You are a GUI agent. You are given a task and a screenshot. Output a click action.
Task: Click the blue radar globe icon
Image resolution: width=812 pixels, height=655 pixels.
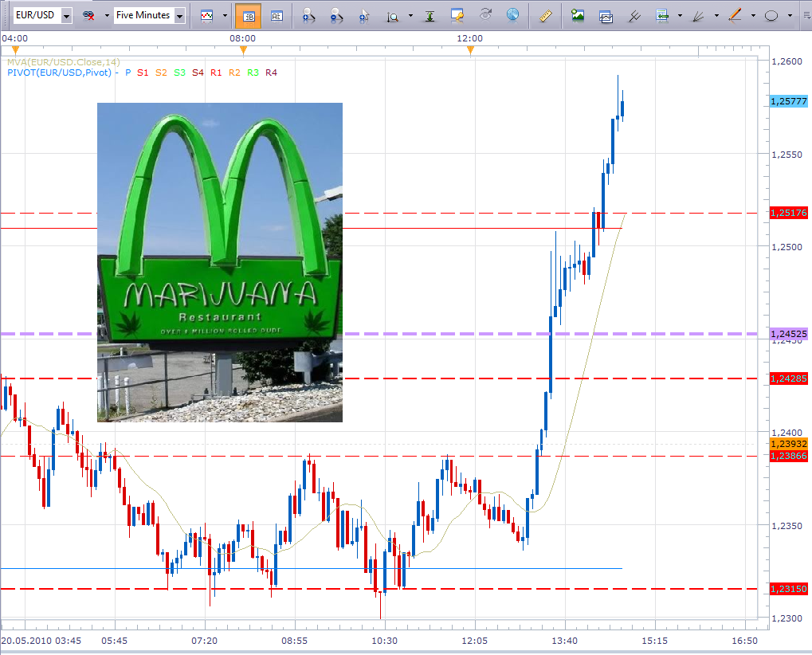(512, 15)
